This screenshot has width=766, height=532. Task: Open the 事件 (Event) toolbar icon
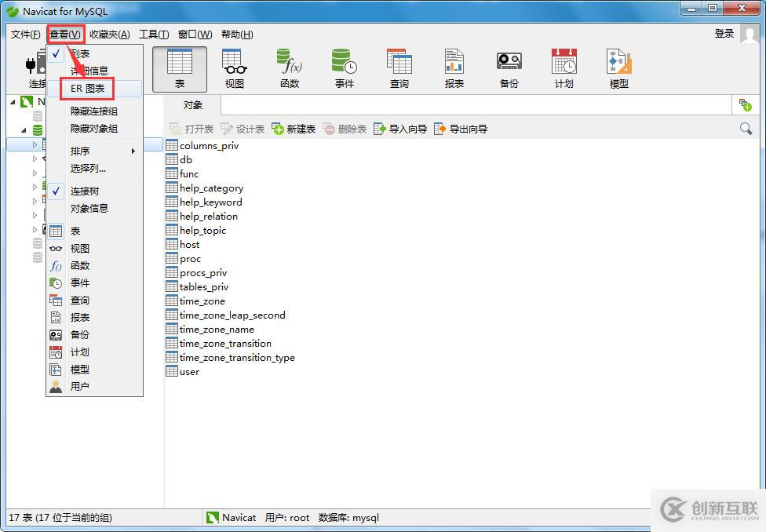[x=344, y=69]
